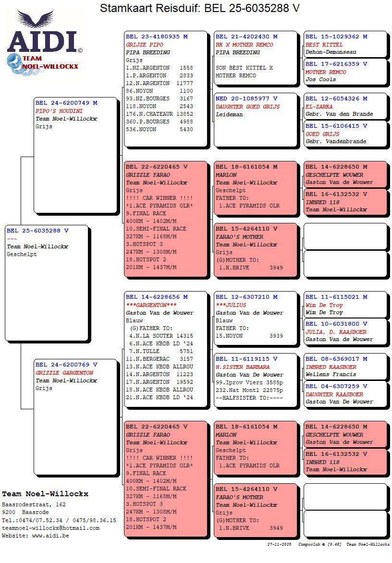
Task: Click the AIDI wings logo
Action: pos(42,34)
